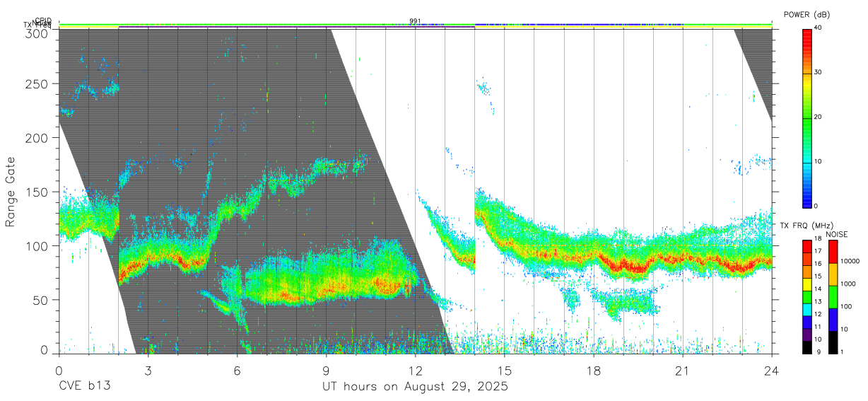Select the 100 noise scale label
The width and height of the screenshot is (868, 401).
[x=846, y=307]
